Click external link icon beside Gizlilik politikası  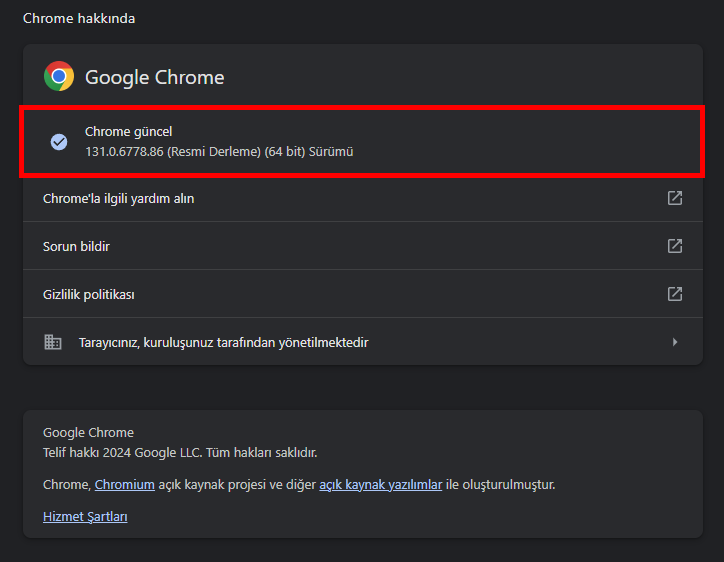tap(675, 294)
